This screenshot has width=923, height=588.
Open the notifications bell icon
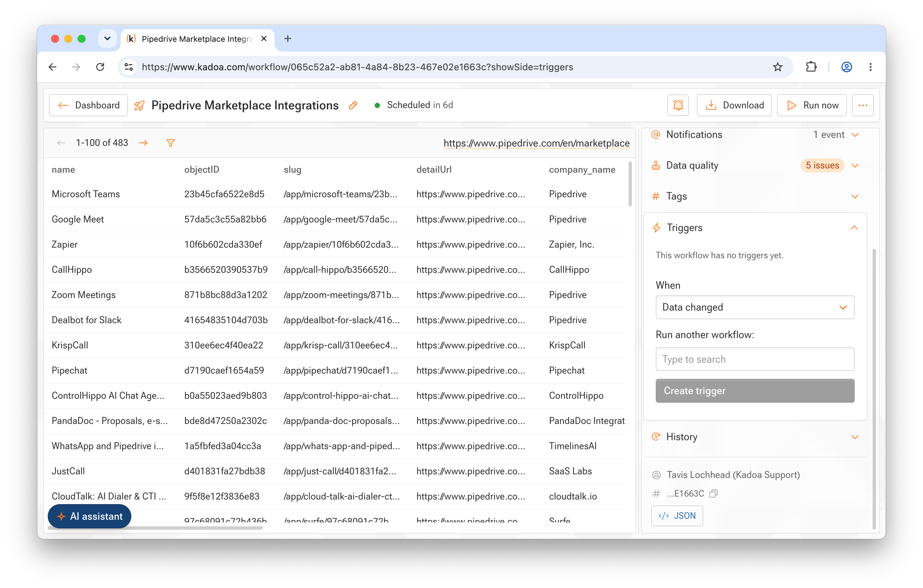tap(678, 105)
